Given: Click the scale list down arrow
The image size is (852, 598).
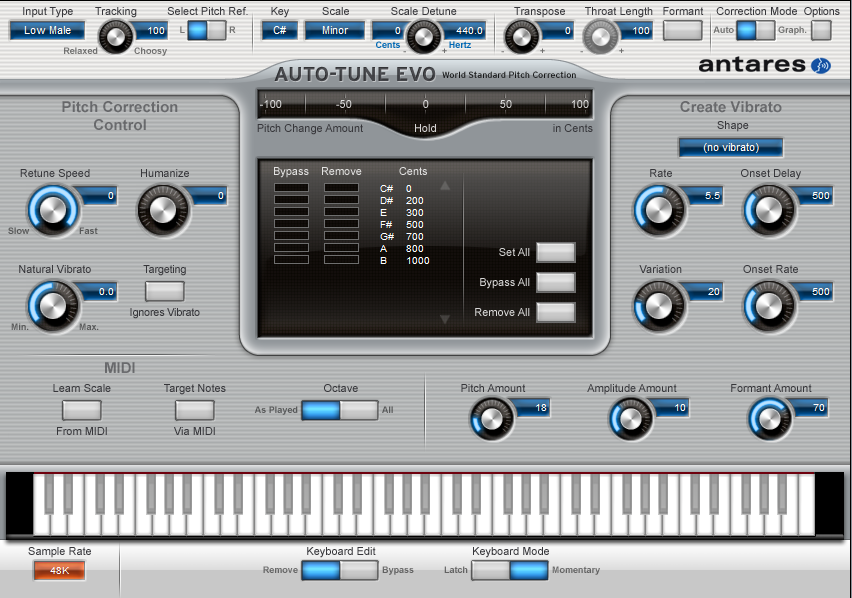Looking at the screenshot, I should point(445,319).
